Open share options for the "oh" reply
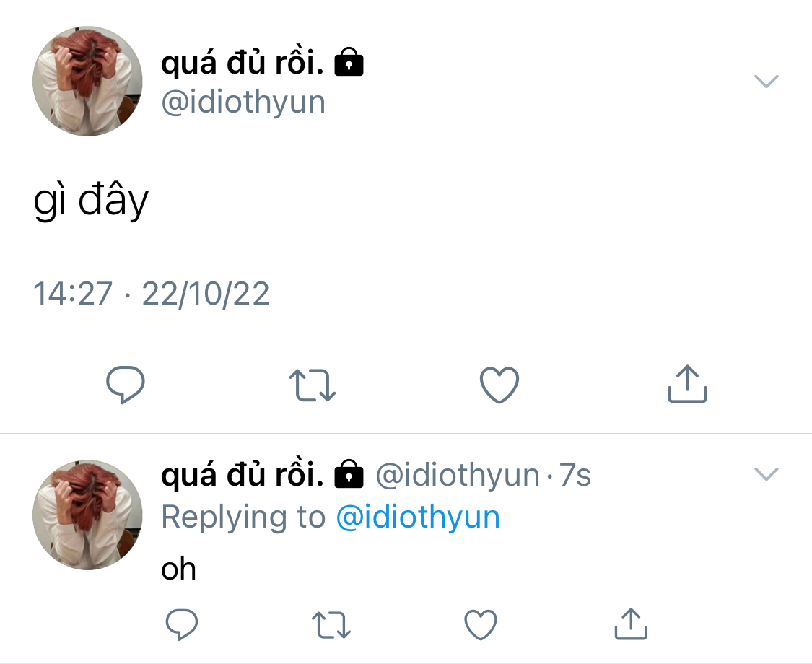Screen dimensions: 812x664 click(x=631, y=624)
